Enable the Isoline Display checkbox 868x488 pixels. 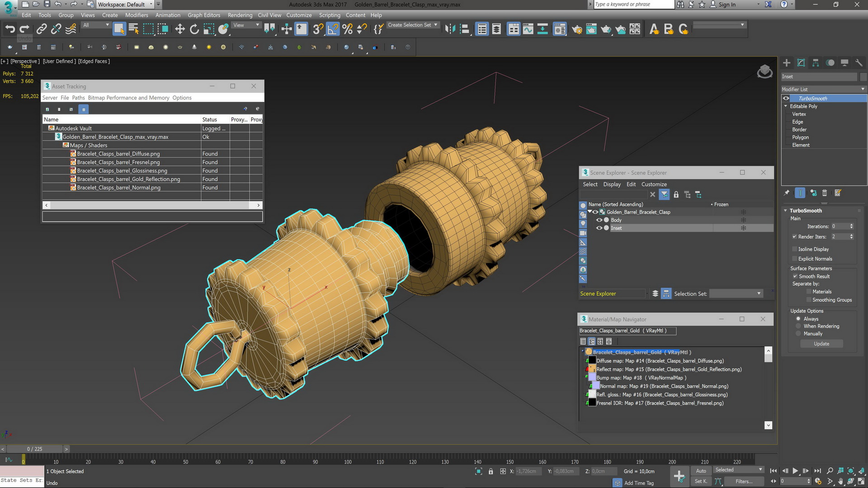click(x=794, y=249)
